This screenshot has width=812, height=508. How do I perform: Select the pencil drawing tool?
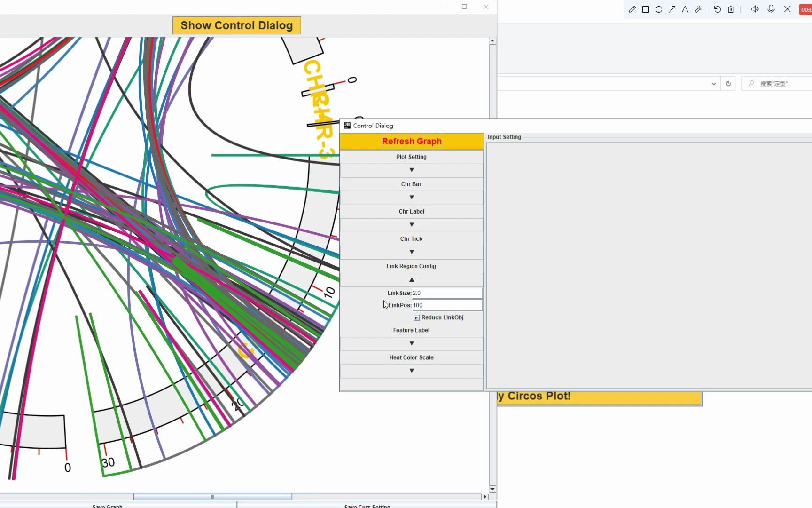pyautogui.click(x=632, y=9)
